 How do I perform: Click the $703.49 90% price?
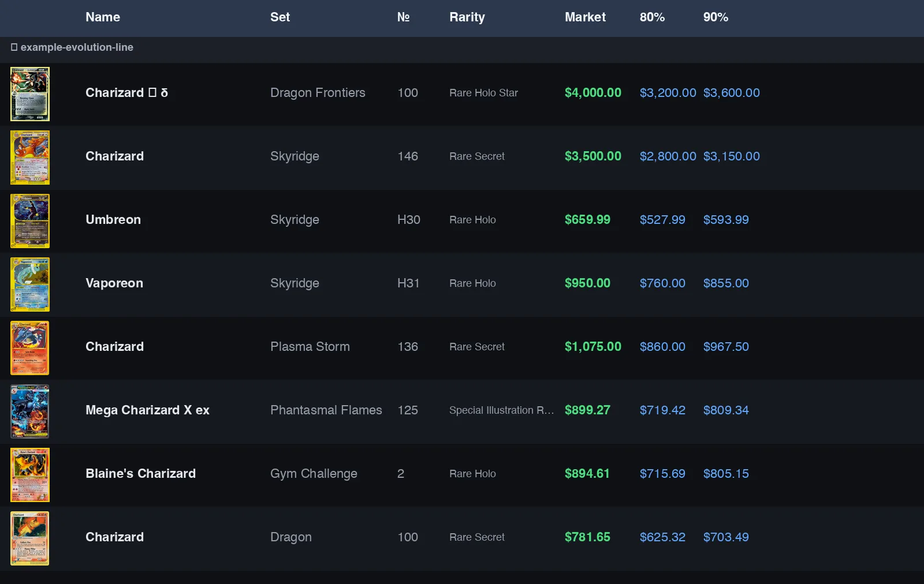[x=726, y=537]
